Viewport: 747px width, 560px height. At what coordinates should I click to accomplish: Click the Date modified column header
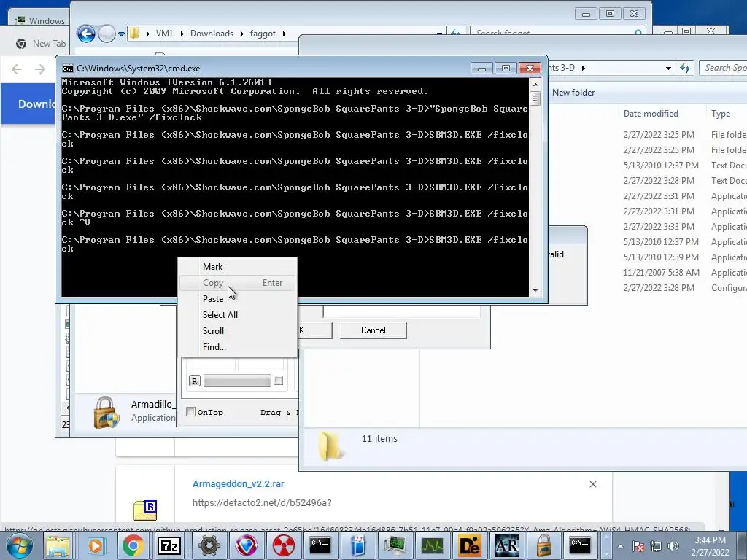(x=651, y=113)
